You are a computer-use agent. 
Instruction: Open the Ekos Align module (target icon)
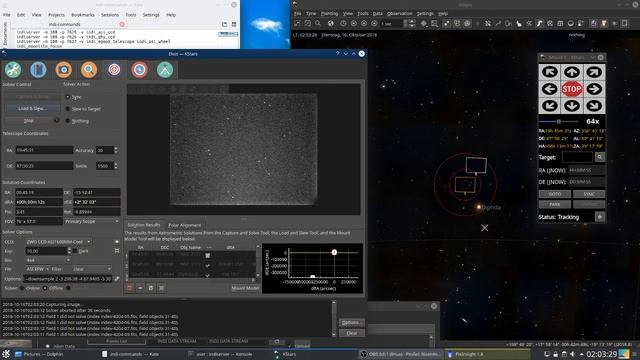pyautogui.click(x=114, y=70)
